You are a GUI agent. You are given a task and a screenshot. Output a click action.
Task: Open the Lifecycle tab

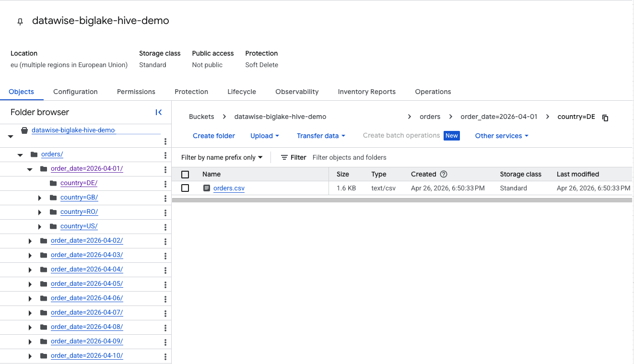pyautogui.click(x=242, y=92)
